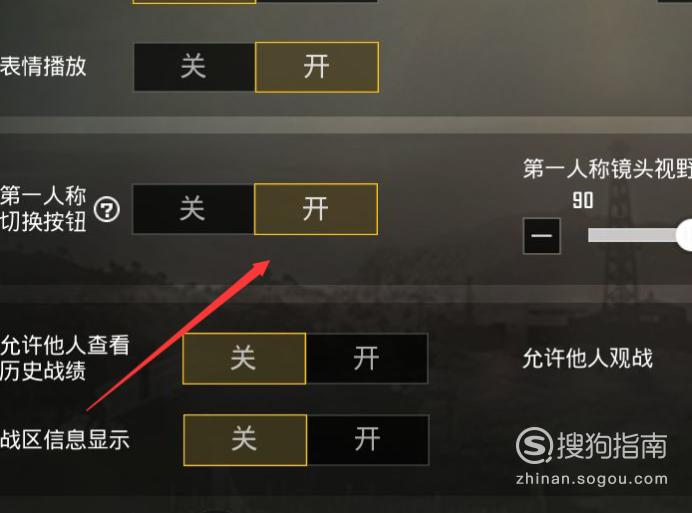This screenshot has height=513, width=692.
Task: Click the Sogou 搜狗指南 logo watermark
Action: pyautogui.click(x=591, y=445)
